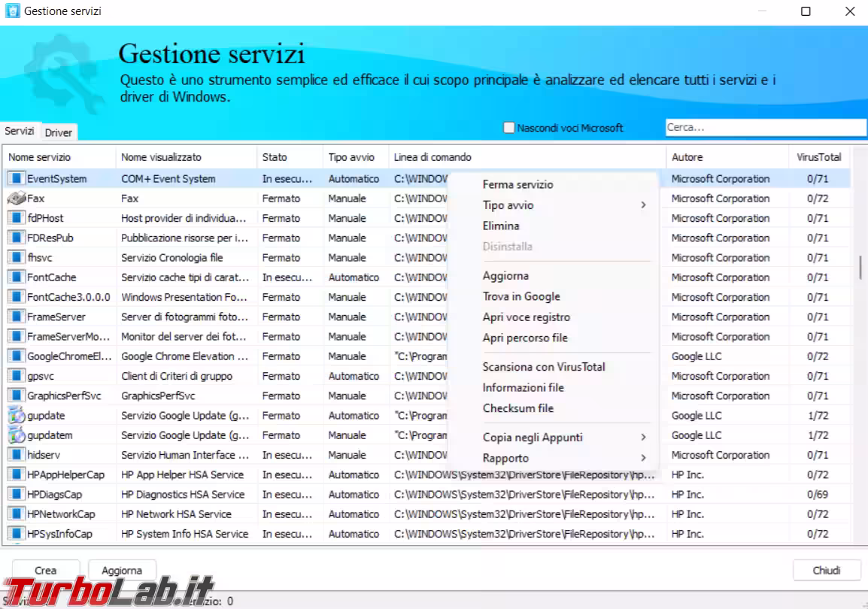Sort by Linea di comando column header
The height and width of the screenshot is (609, 868).
527,157
